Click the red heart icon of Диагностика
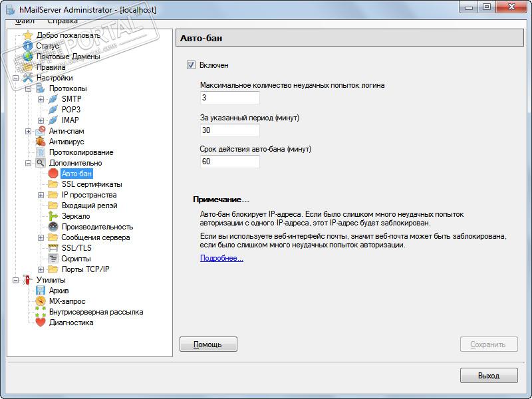This screenshot has width=532, height=399. click(41, 323)
